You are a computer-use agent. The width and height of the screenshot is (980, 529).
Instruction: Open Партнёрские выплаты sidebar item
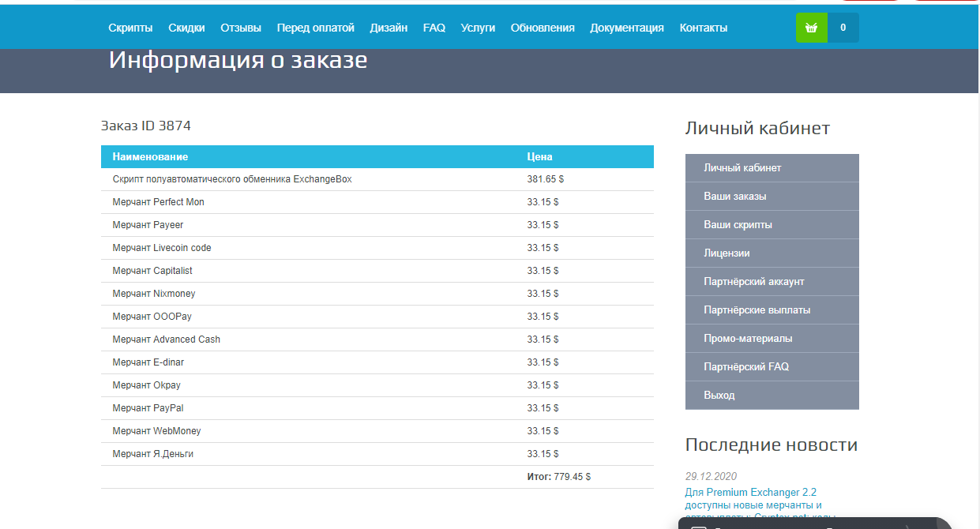click(x=772, y=310)
